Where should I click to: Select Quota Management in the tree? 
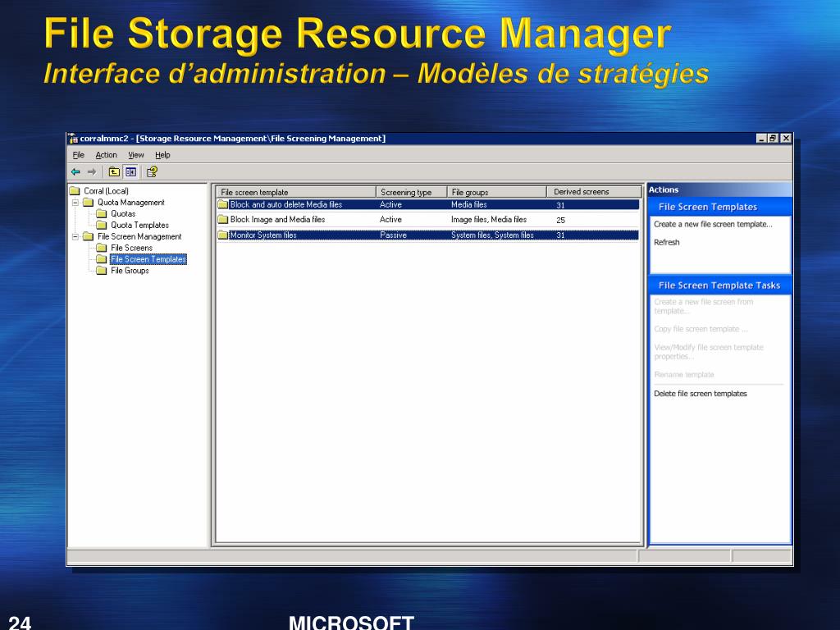coord(130,203)
